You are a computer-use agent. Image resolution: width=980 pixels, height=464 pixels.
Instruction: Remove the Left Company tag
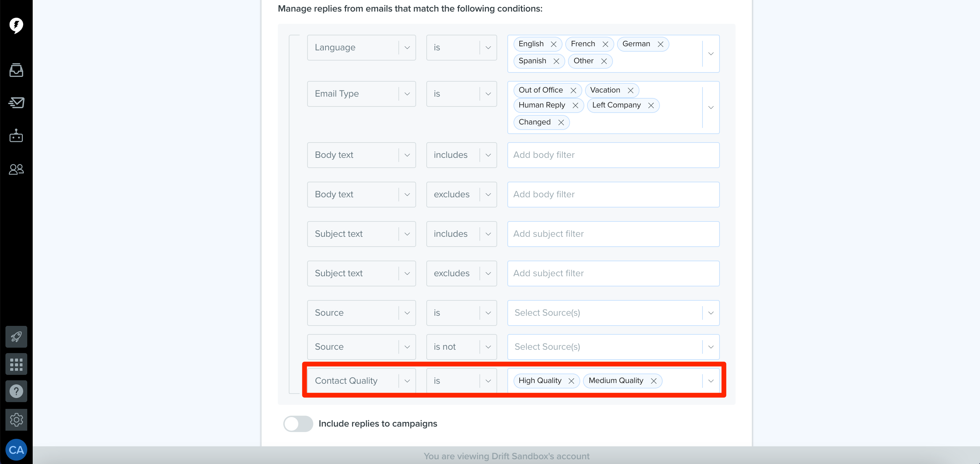(651, 105)
